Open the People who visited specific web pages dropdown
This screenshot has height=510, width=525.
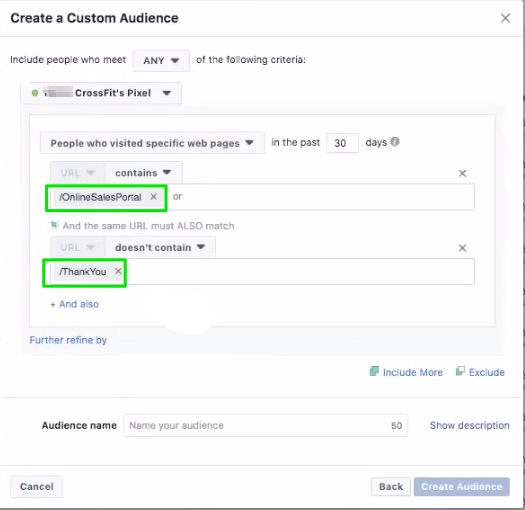tap(153, 143)
